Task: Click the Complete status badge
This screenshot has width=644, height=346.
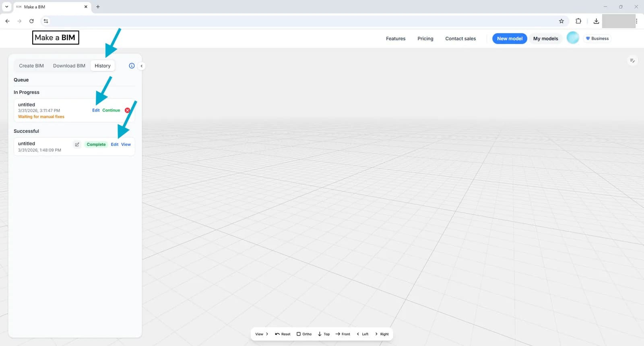Action: coord(96,144)
